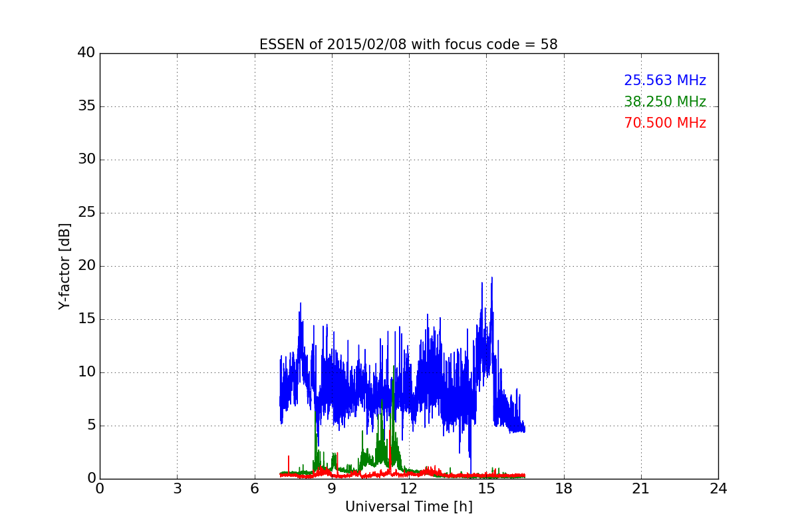
Task: Click the "Y-factor [dB]" axis label
Action: (x=65, y=266)
